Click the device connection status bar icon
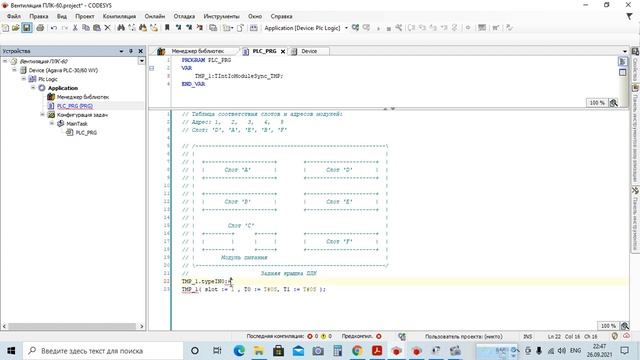This screenshot has width=640, height=360. pos(402,336)
